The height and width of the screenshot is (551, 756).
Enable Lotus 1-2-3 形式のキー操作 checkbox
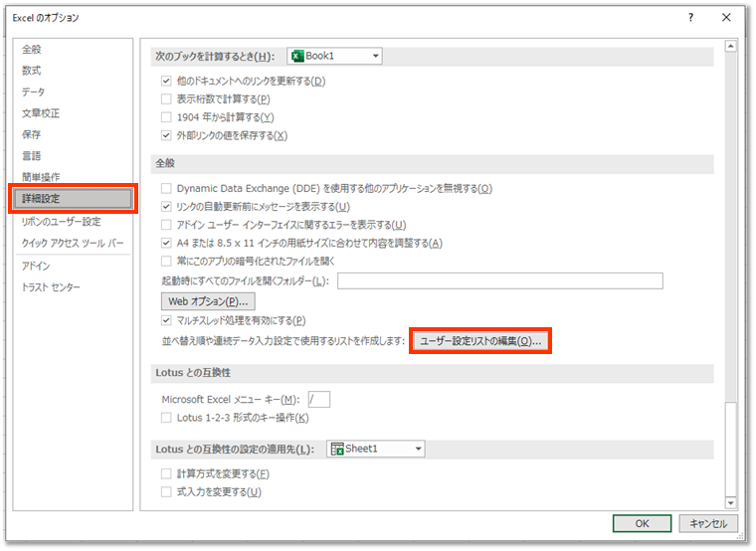tap(166, 418)
